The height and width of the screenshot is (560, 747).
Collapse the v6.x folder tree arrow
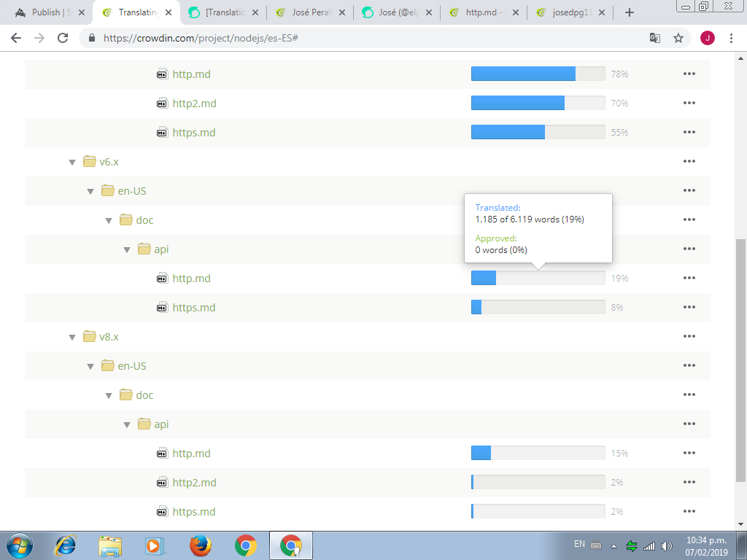pos(72,162)
